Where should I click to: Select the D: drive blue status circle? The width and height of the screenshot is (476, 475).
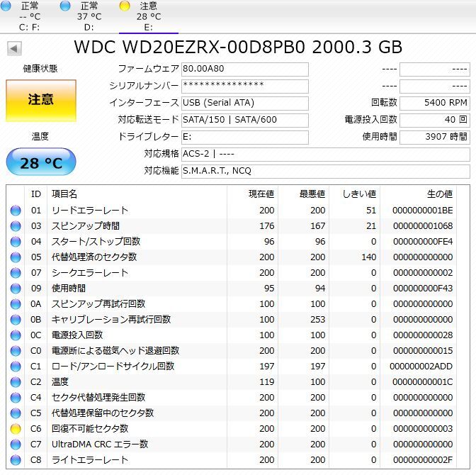pyautogui.click(x=65, y=6)
